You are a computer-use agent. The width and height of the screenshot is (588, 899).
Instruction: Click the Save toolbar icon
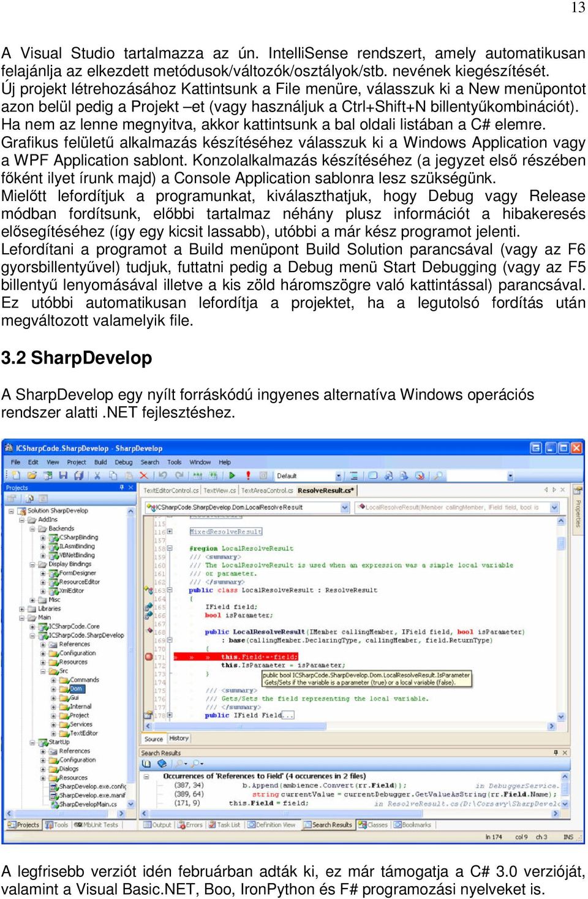[x=63, y=476]
